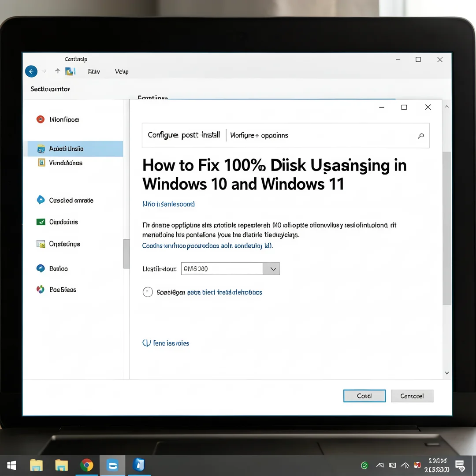Launch Chrome from the taskbar
Image resolution: width=476 pixels, height=476 pixels.
pos(87,465)
